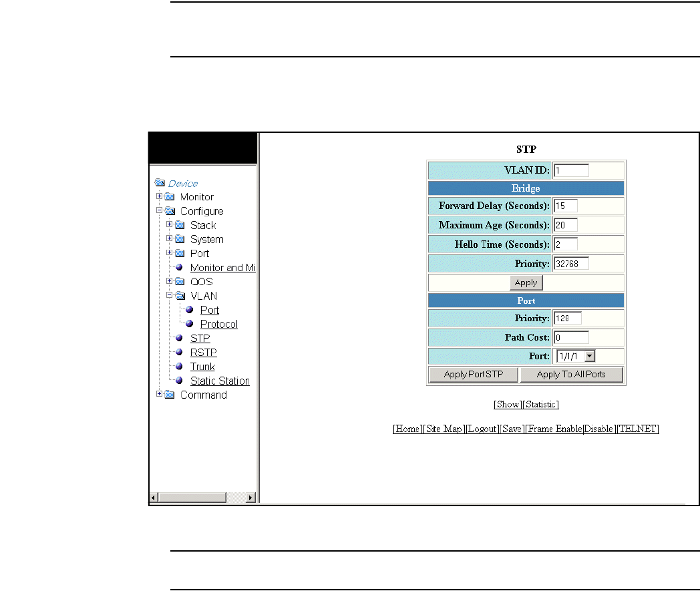Click the bullet icon beside Monitor and Mi

179,267
